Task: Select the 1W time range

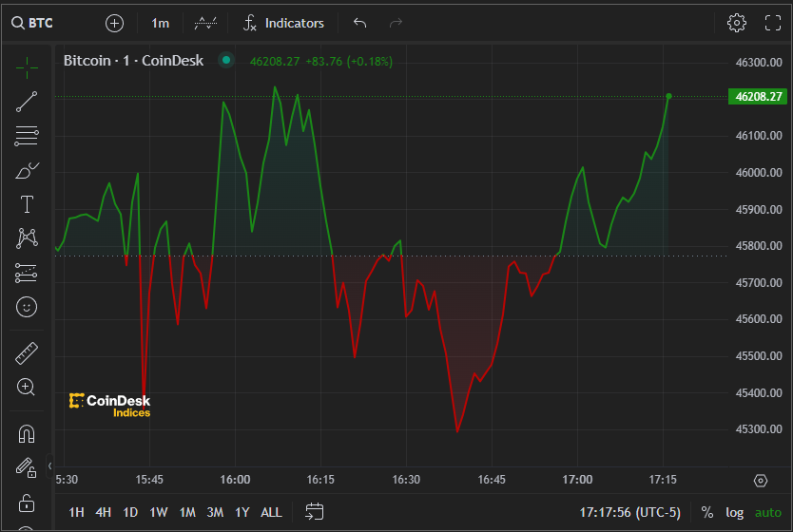Action: pyautogui.click(x=158, y=512)
